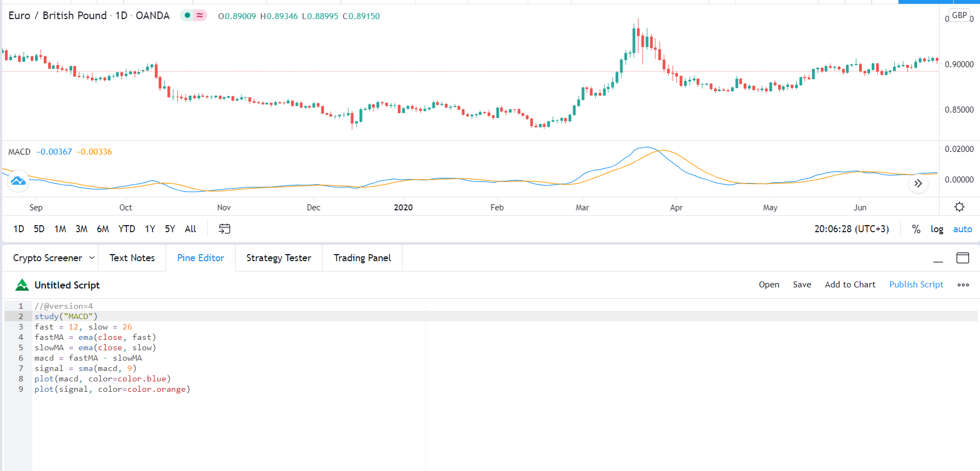Set range to 1M
This screenshot has height=471, width=980.
60,229
